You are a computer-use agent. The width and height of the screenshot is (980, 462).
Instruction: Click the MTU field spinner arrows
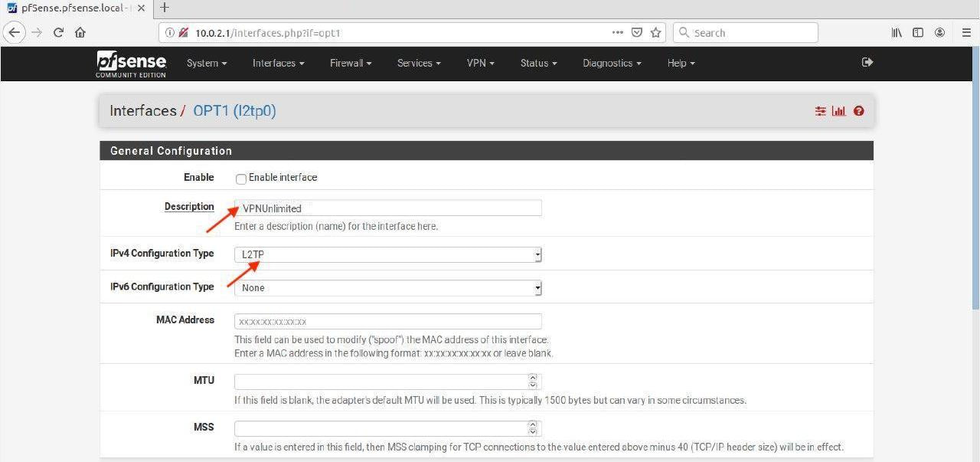(533, 381)
